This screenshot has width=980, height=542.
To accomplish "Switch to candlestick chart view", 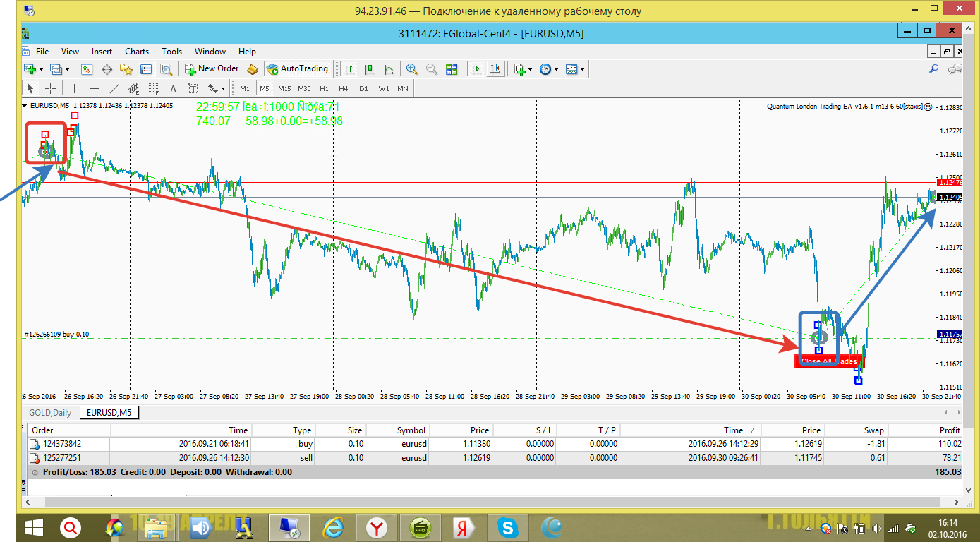I will point(368,68).
